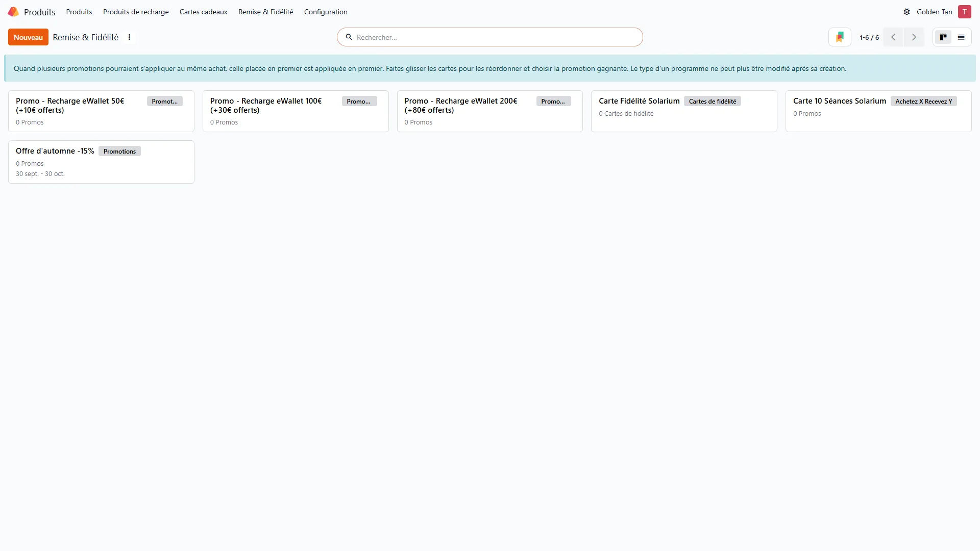Screen dimensions: 980x551
Task: Open the user avatar T menu
Action: click(964, 12)
